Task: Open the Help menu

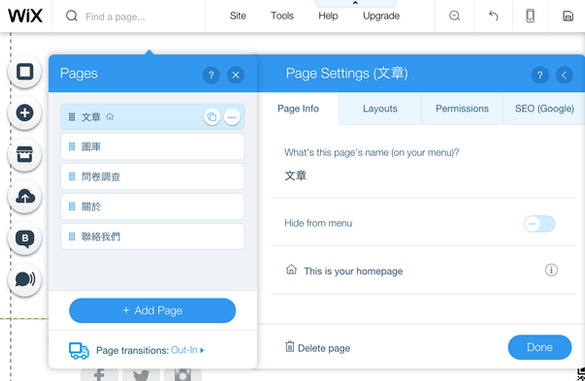Action: click(328, 16)
